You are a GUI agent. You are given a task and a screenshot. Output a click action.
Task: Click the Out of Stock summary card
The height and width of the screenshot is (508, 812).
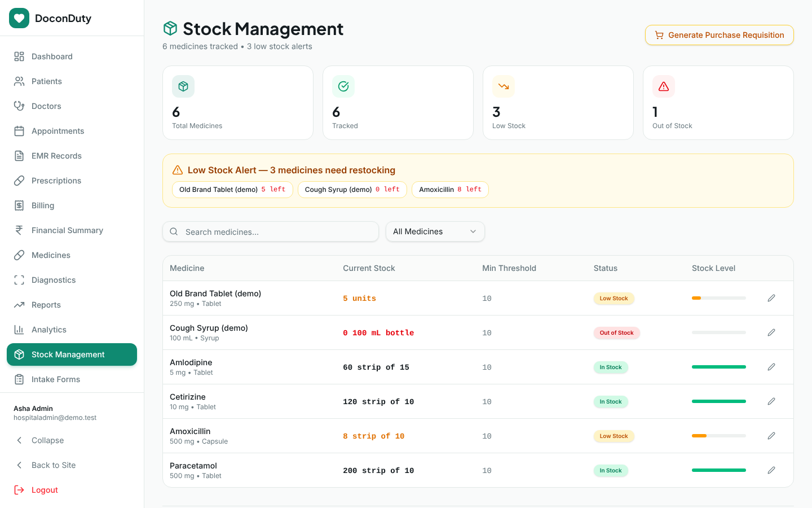(x=718, y=103)
